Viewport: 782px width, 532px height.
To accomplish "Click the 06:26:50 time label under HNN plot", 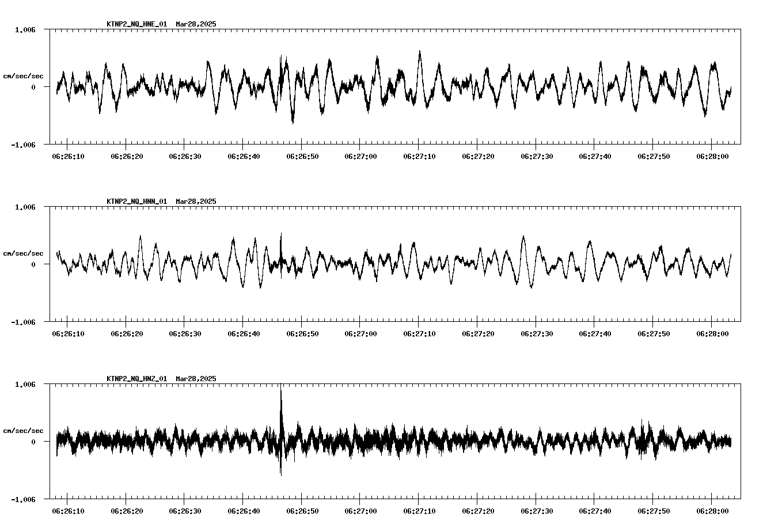I will [x=302, y=334].
